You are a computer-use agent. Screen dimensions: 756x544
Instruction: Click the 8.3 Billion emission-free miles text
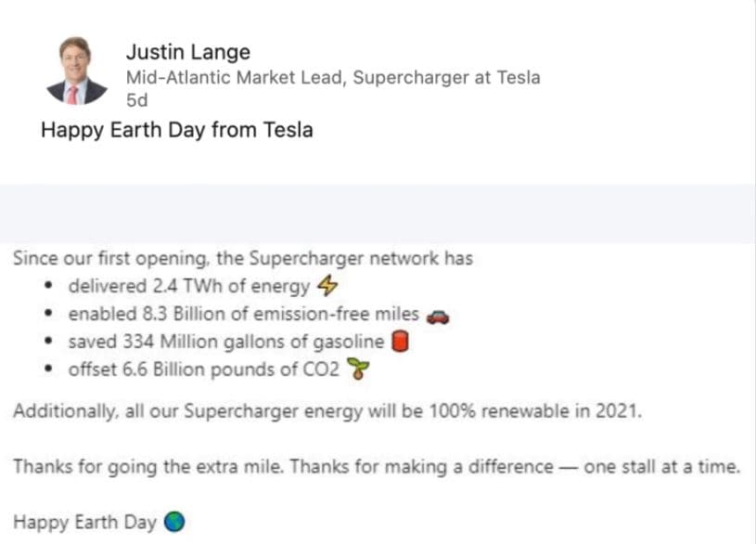point(243,315)
